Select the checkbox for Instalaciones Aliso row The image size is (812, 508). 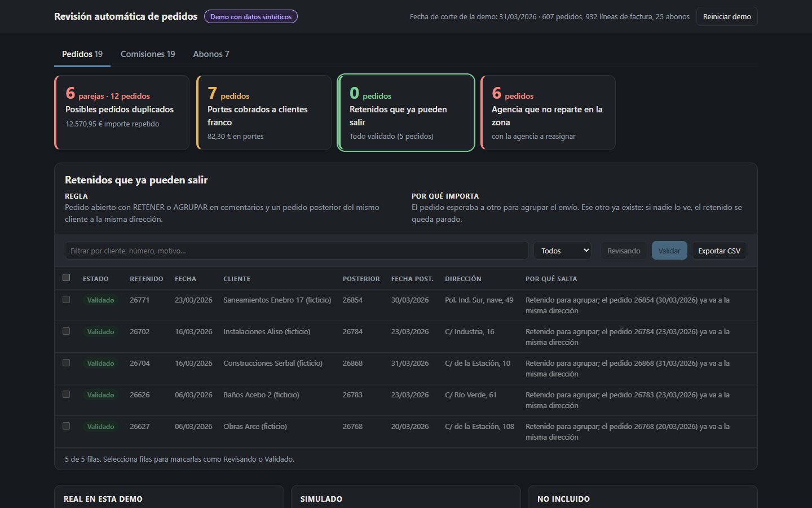click(x=67, y=331)
